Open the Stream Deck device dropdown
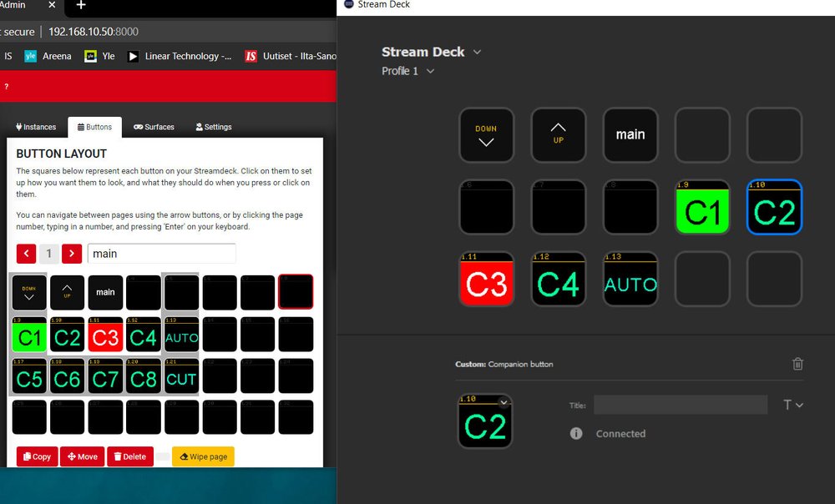Viewport: 835px width, 504px height. pos(477,53)
